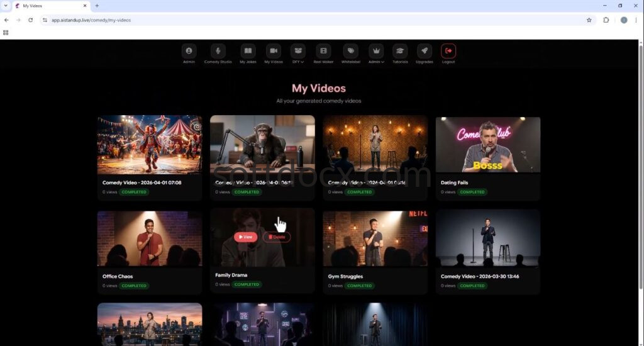This screenshot has width=644, height=346.
Task: Go to My Jokes book icon
Action: [248, 51]
